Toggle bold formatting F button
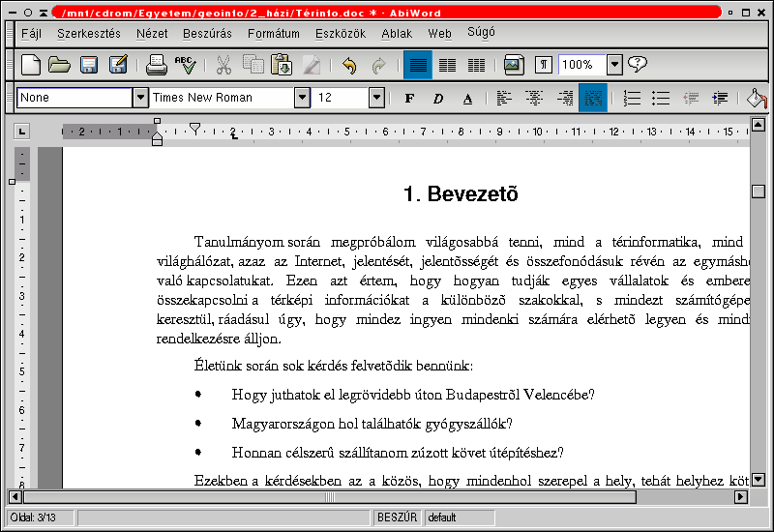Screen dimensions: 774x532 coord(409,99)
